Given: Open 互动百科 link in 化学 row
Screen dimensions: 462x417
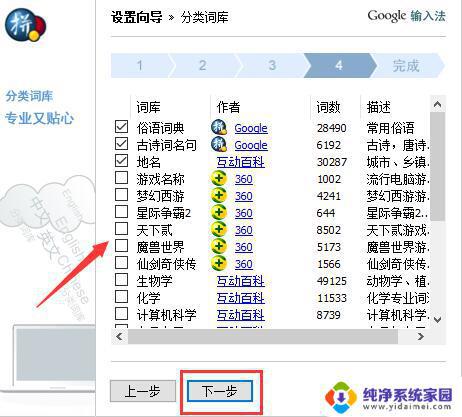Looking at the screenshot, I should (241, 298).
